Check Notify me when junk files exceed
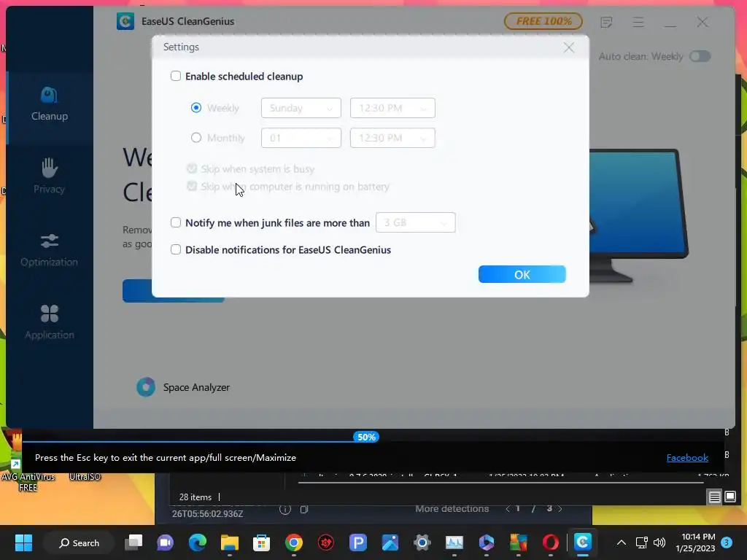 pos(176,222)
